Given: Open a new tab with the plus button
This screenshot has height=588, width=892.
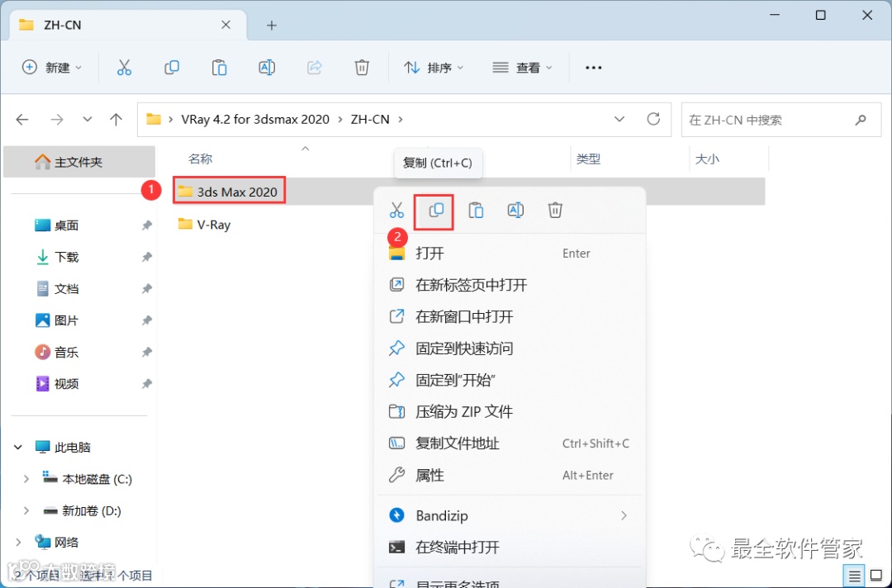Looking at the screenshot, I should (x=272, y=25).
